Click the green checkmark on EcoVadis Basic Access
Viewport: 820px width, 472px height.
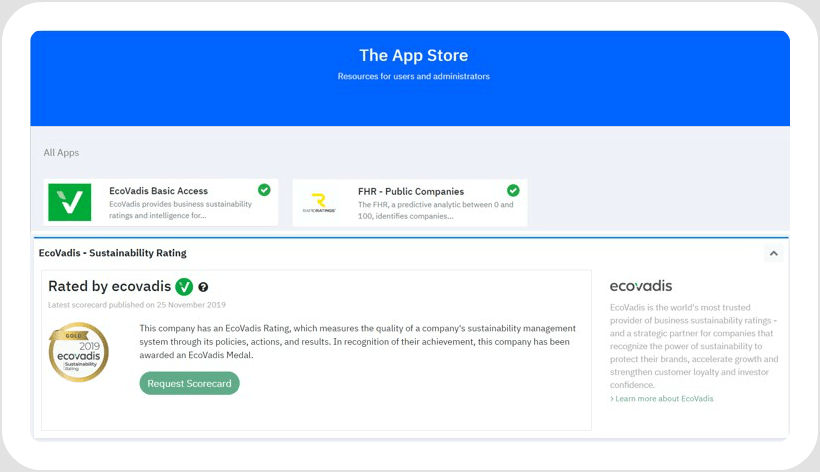click(264, 190)
